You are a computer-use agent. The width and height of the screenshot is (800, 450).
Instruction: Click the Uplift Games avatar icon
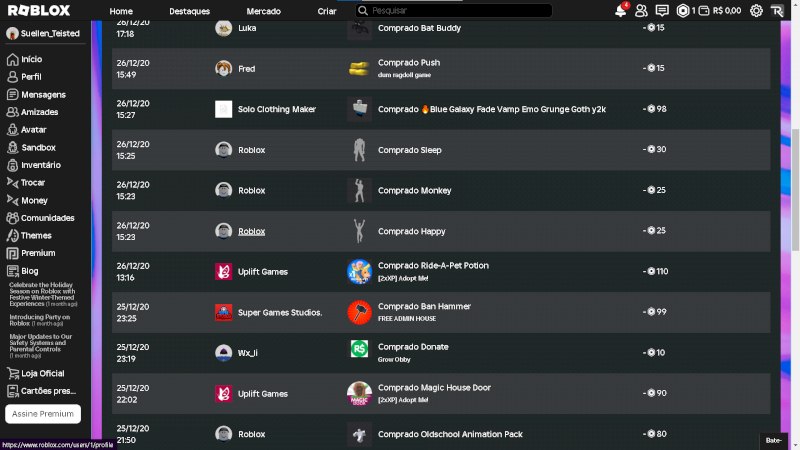pyautogui.click(x=224, y=271)
